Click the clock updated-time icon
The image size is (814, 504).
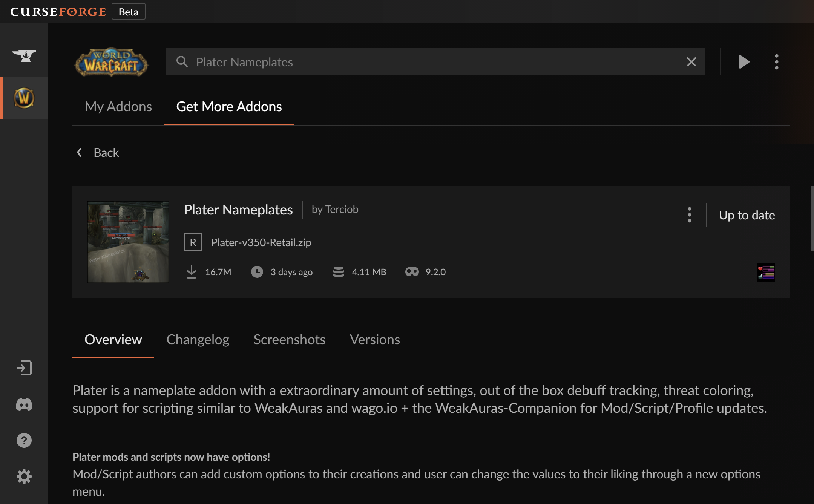pos(257,272)
